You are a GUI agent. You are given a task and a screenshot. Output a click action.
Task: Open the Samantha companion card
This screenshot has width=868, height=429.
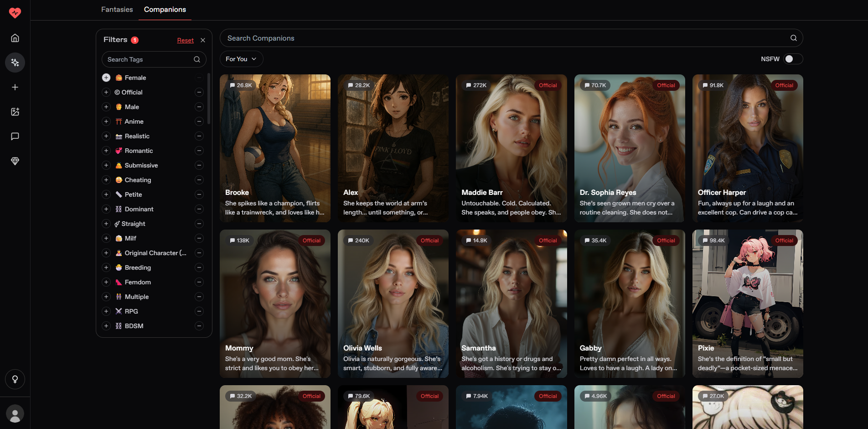pyautogui.click(x=511, y=303)
